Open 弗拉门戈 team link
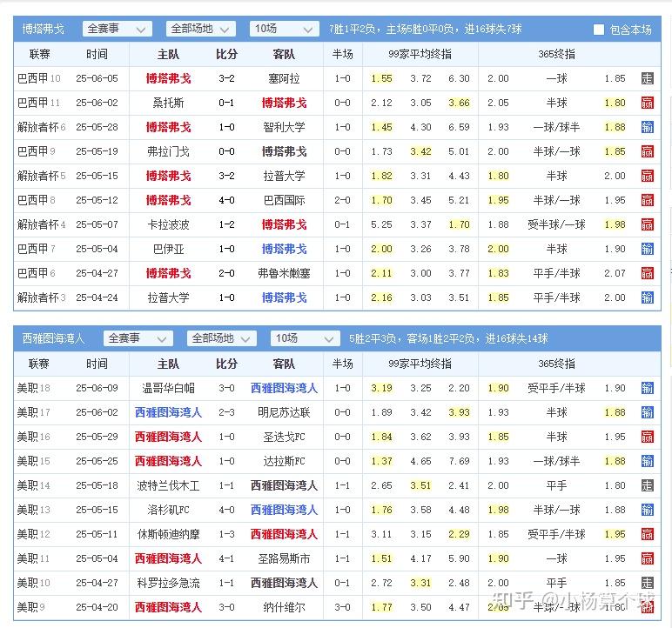 click(168, 151)
